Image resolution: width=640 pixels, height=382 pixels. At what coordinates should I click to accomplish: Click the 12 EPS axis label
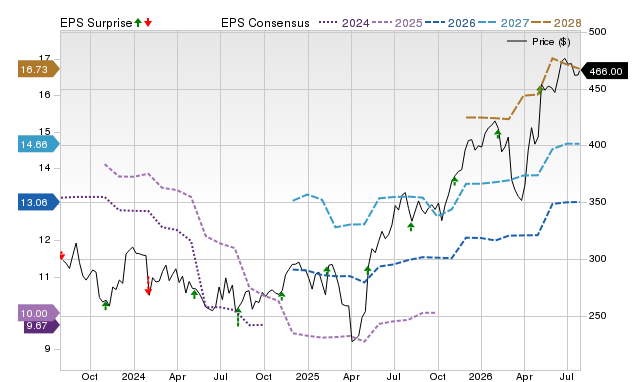44,240
